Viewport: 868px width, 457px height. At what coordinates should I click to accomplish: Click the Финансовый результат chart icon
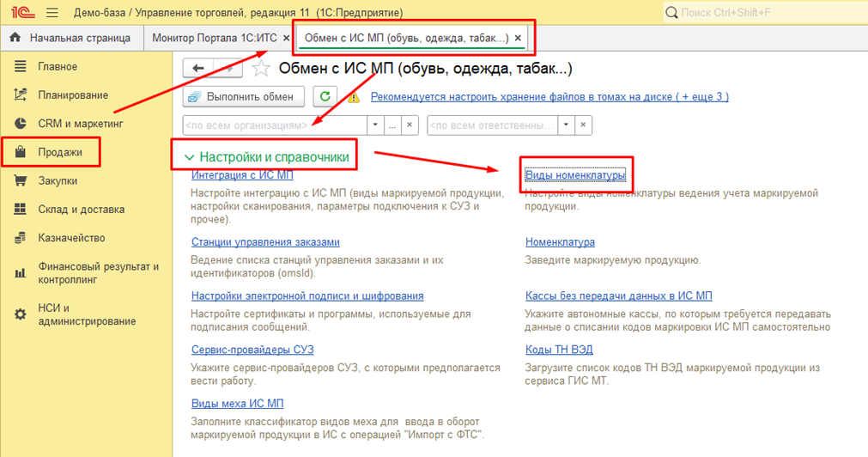click(21, 272)
